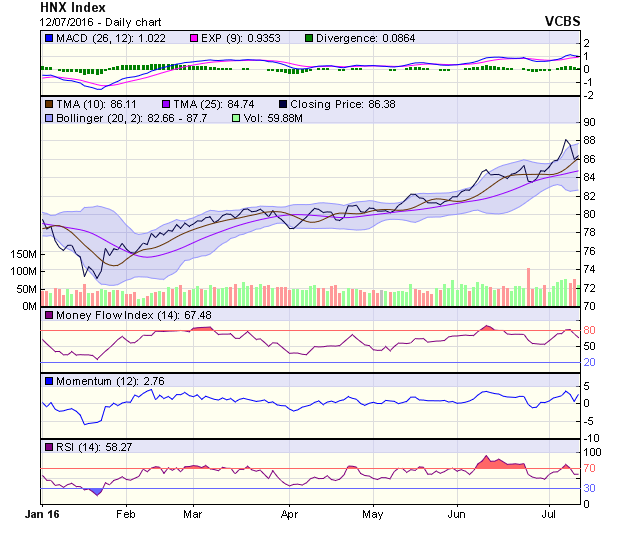The height and width of the screenshot is (535, 620).
Task: Select the Mar label on time axis
Action: pyautogui.click(x=193, y=513)
